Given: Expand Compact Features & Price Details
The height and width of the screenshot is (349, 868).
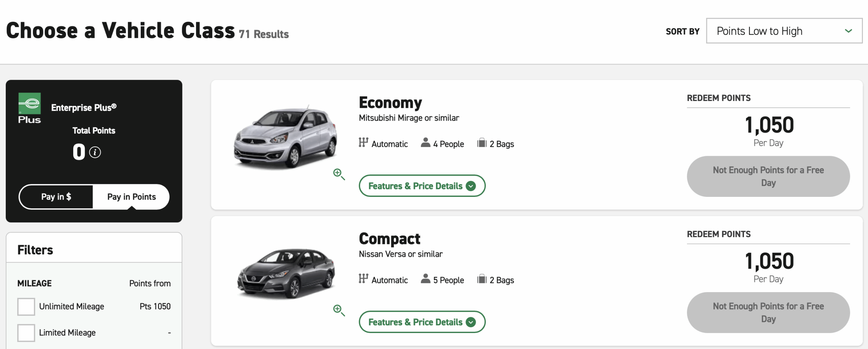Looking at the screenshot, I should (x=422, y=322).
